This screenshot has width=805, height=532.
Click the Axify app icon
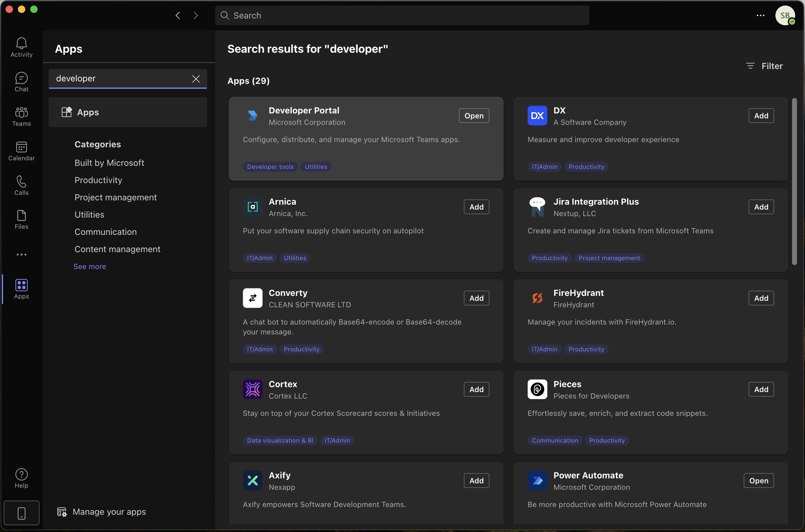pyautogui.click(x=253, y=481)
